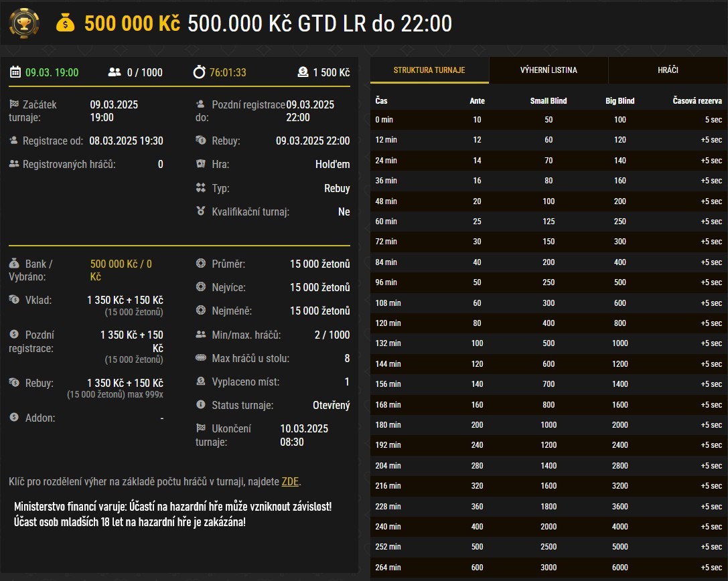The width and height of the screenshot is (728, 581).
Task: Select the 180 min blind level row
Action: [x=549, y=424]
